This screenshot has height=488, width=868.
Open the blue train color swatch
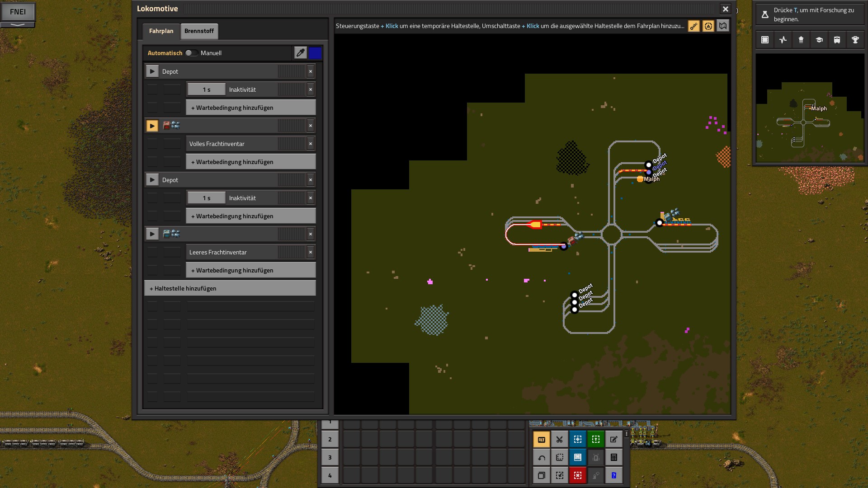[315, 53]
